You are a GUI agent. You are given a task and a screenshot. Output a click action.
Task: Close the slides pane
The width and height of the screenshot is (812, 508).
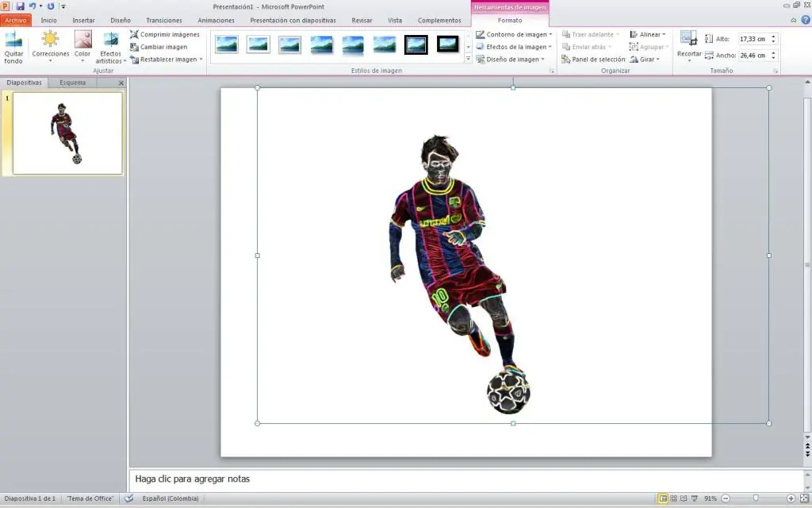pyautogui.click(x=121, y=83)
